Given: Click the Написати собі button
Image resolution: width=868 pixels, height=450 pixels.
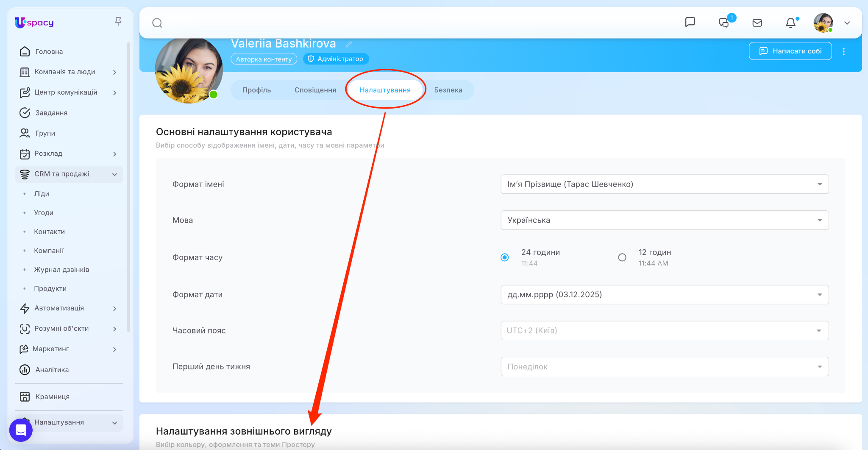Looking at the screenshot, I should tap(790, 51).
